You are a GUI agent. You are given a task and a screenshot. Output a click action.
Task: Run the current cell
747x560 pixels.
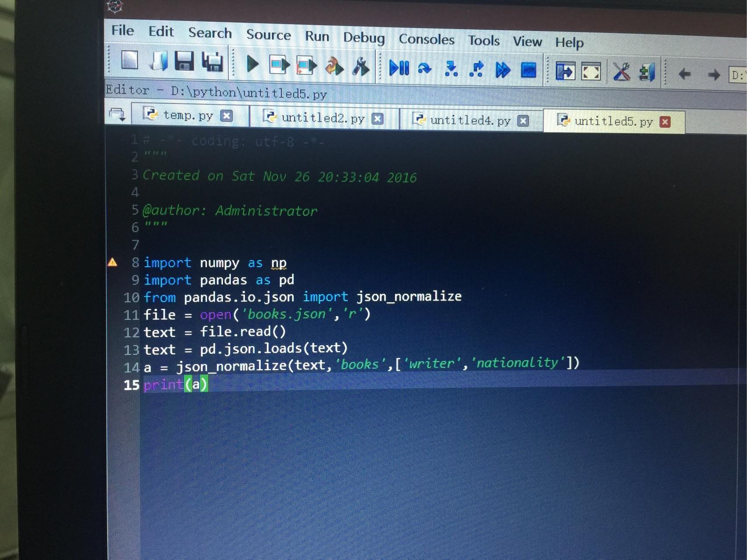click(279, 65)
